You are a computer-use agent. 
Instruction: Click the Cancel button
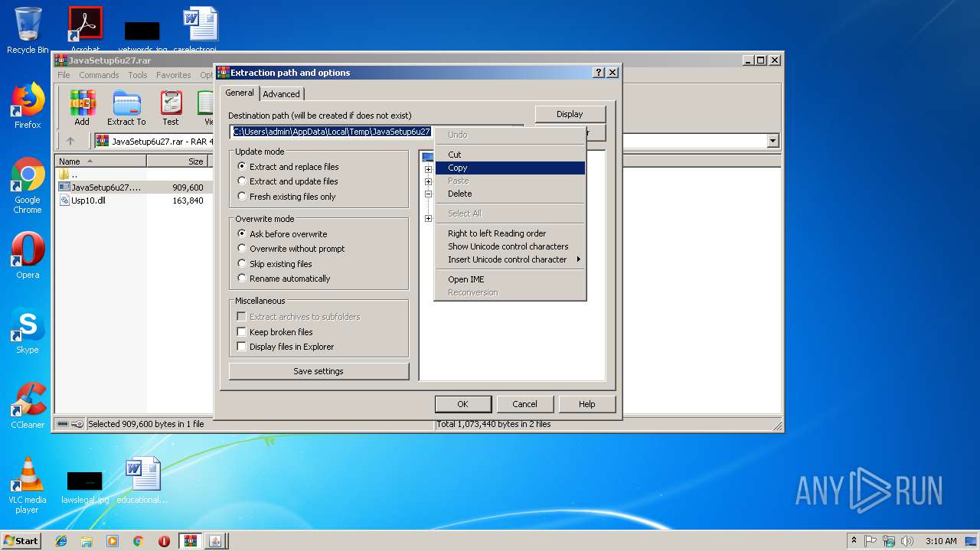(x=524, y=404)
